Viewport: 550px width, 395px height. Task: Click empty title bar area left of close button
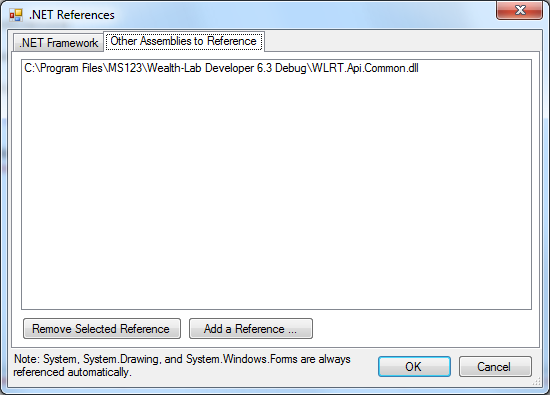tap(305, 15)
